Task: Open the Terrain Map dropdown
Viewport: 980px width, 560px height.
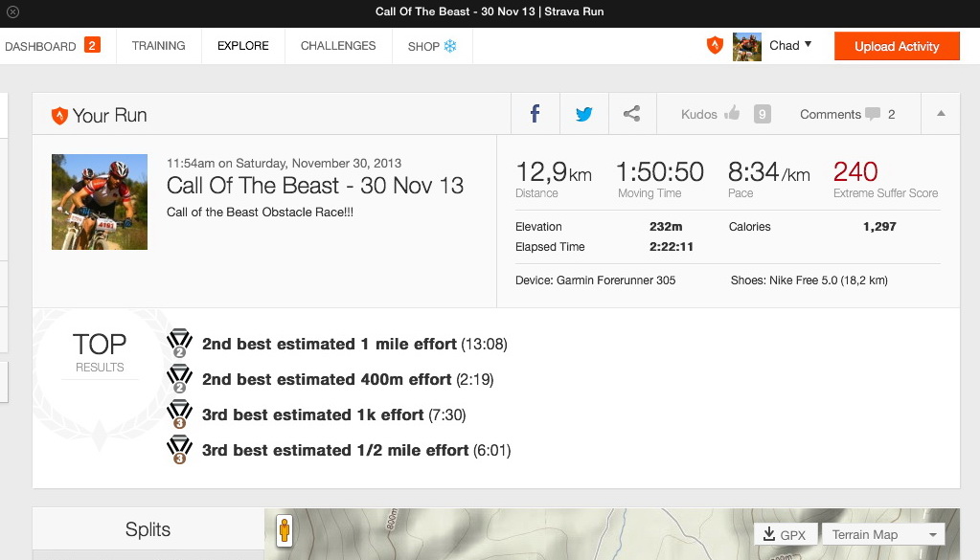Action: (883, 534)
